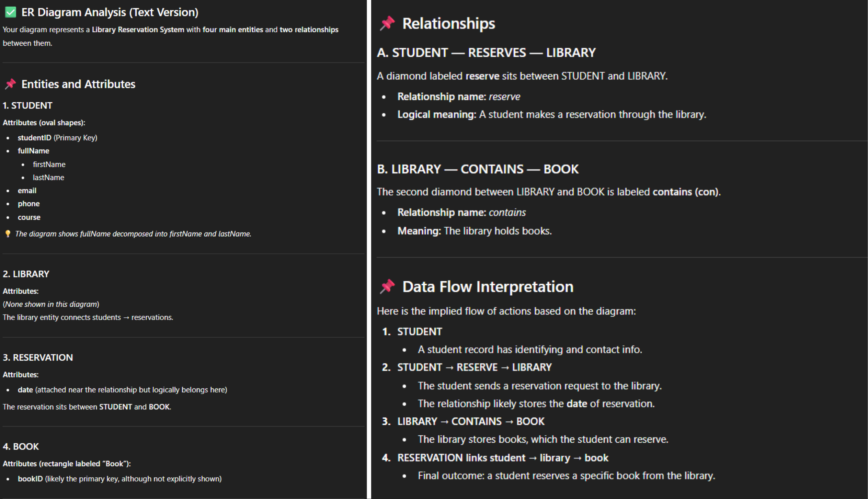
Task: Click the green checkmark icon beside ER Diagram Analysis
Action: point(10,12)
